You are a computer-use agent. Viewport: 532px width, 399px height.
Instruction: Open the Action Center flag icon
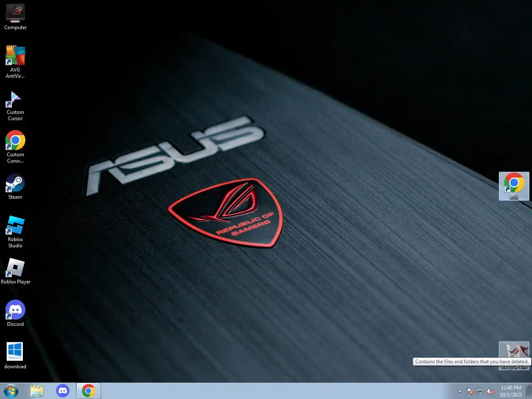click(x=470, y=391)
